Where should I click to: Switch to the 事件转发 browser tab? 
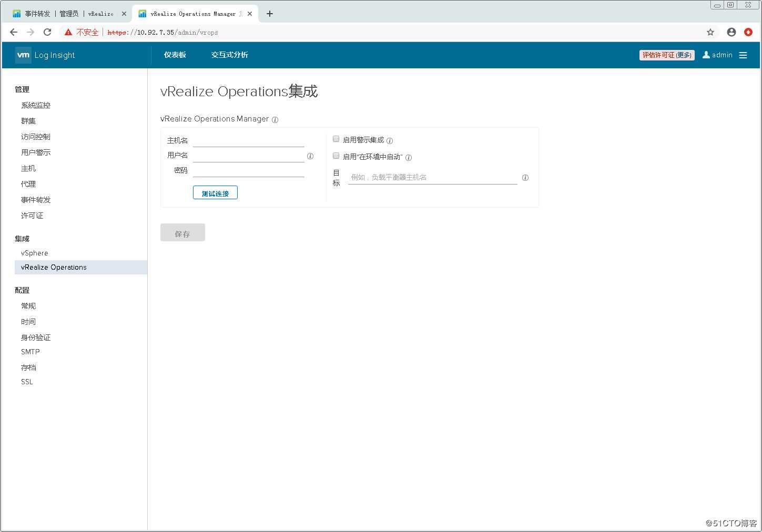68,14
